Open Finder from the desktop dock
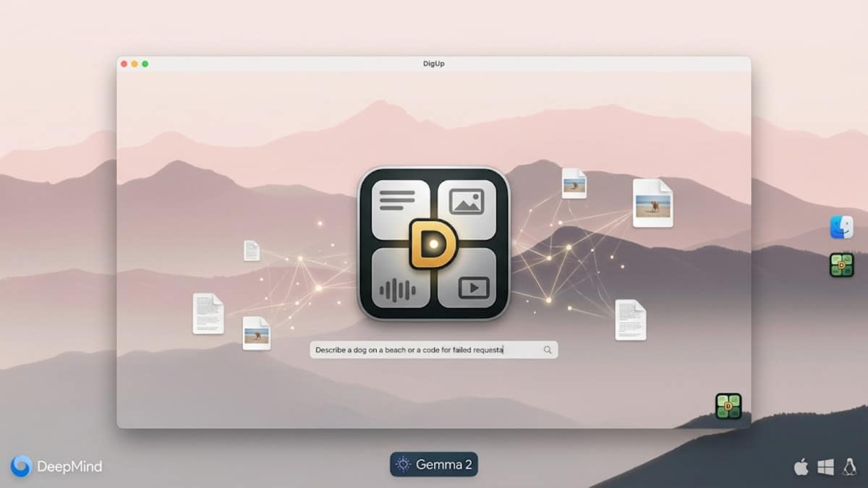 coord(842,227)
